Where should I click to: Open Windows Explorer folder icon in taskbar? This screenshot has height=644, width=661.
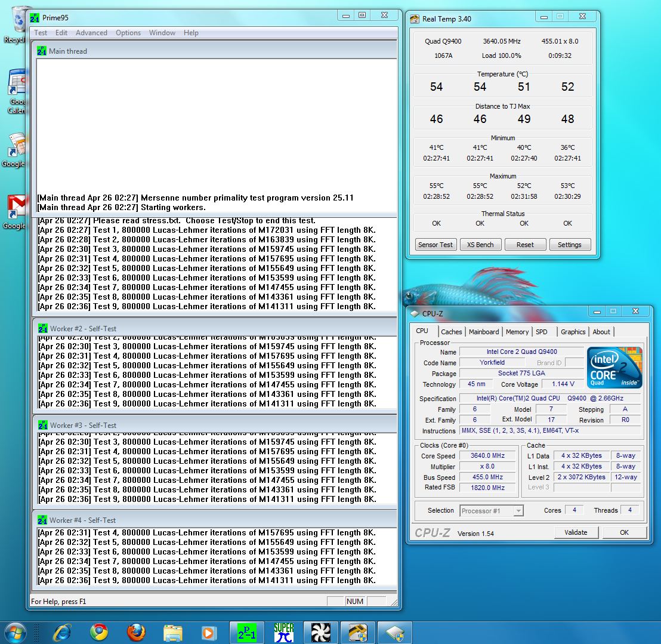tap(172, 633)
